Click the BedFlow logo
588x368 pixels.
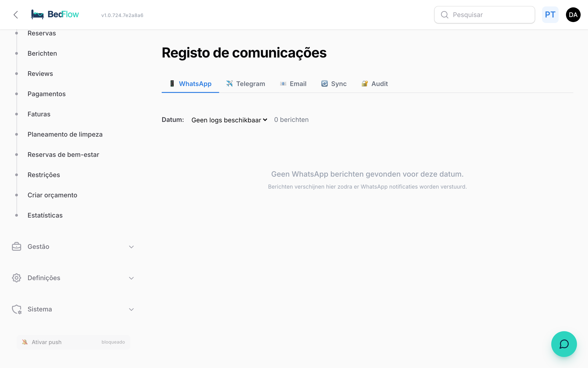55,14
